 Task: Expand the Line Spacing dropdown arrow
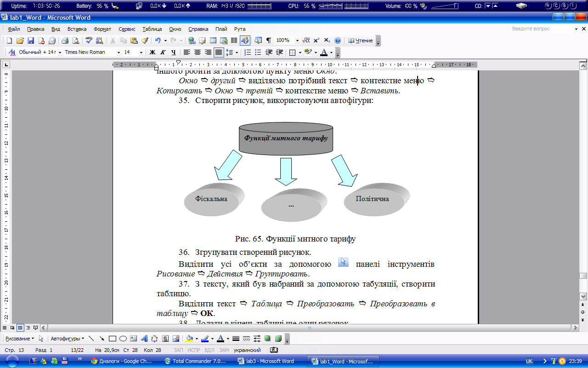(x=237, y=52)
